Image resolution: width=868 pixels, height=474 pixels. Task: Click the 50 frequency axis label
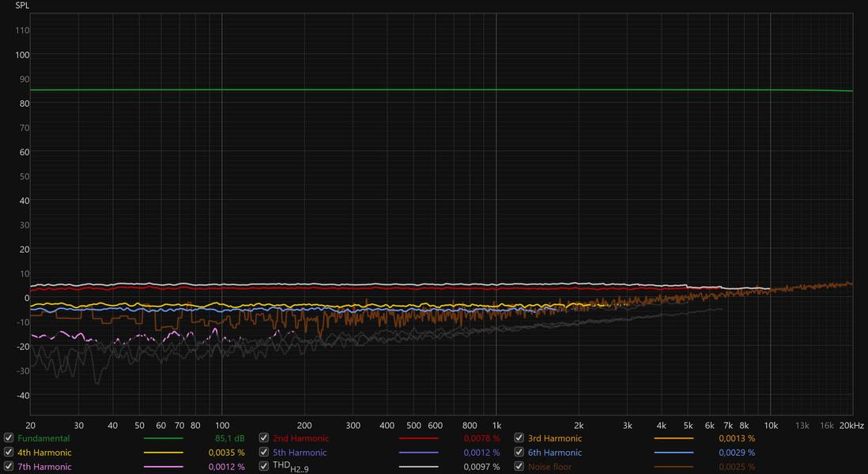tap(139, 425)
